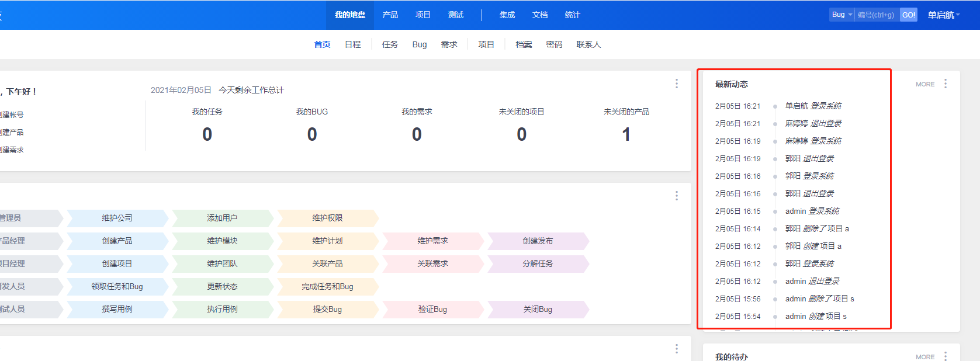Open the 单启航 user menu dropdown

click(944, 15)
